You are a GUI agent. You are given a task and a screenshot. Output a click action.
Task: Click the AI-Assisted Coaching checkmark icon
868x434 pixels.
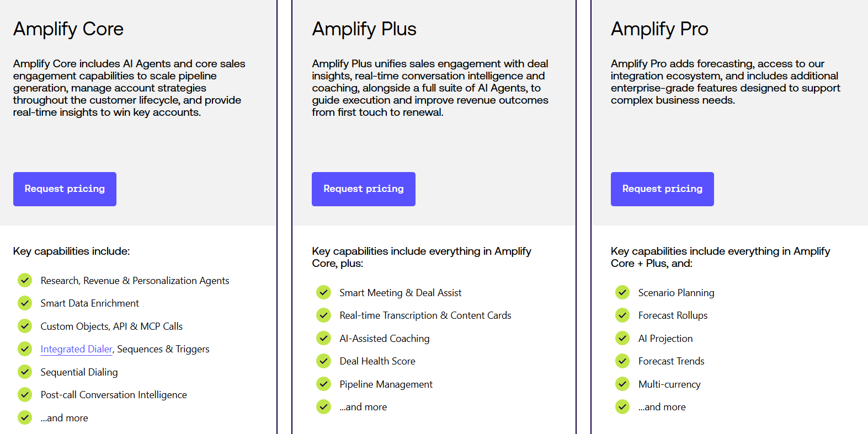click(324, 338)
